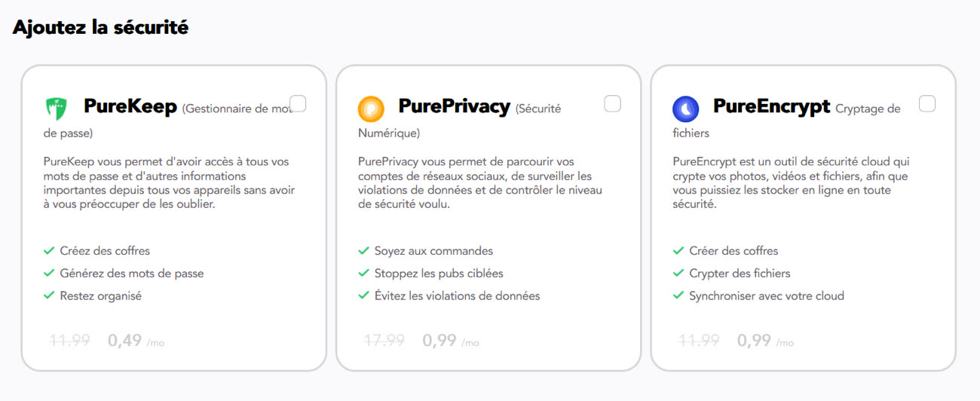The height and width of the screenshot is (401, 980).
Task: Click the Ajoutez la sécurité heading
Action: [100, 27]
